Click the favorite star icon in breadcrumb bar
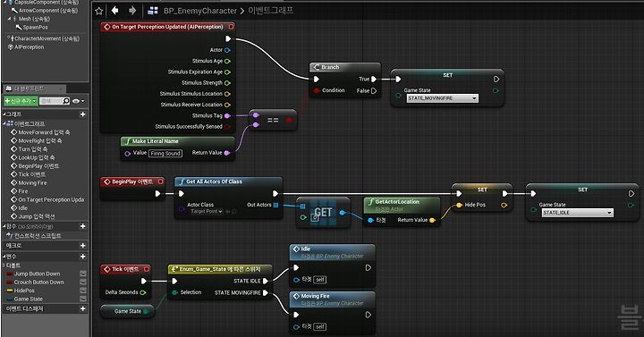This screenshot has width=644, height=337. pos(99,11)
